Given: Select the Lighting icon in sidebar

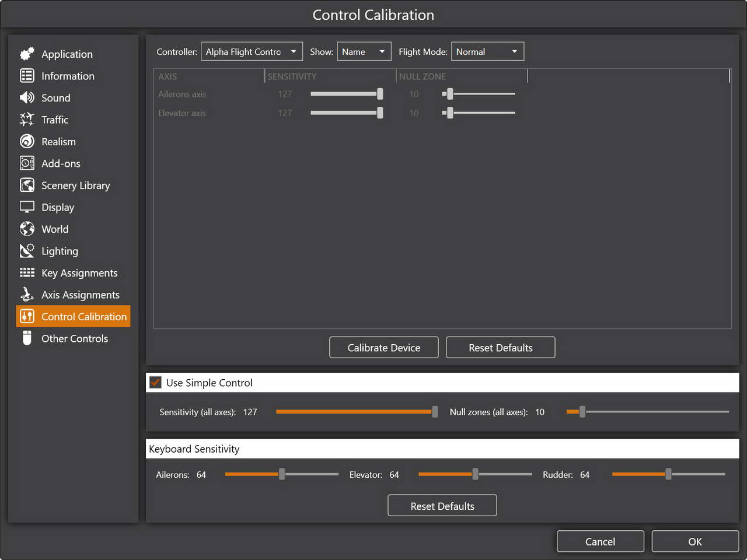Looking at the screenshot, I should [x=27, y=251].
